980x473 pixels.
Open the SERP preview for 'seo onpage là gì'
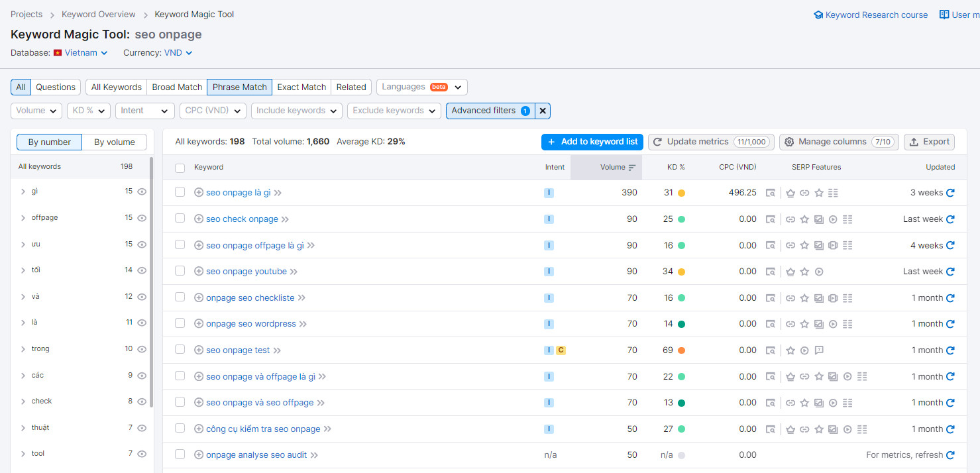point(771,193)
